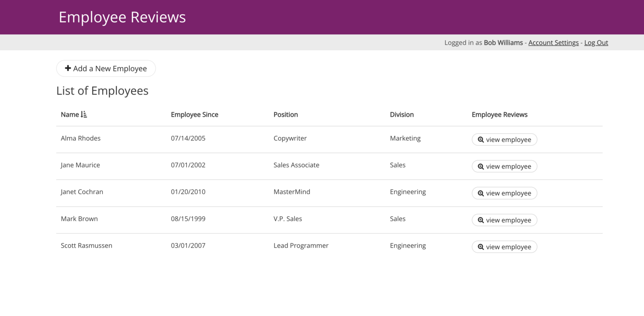Click the Employee Reviews page title

coord(122,17)
